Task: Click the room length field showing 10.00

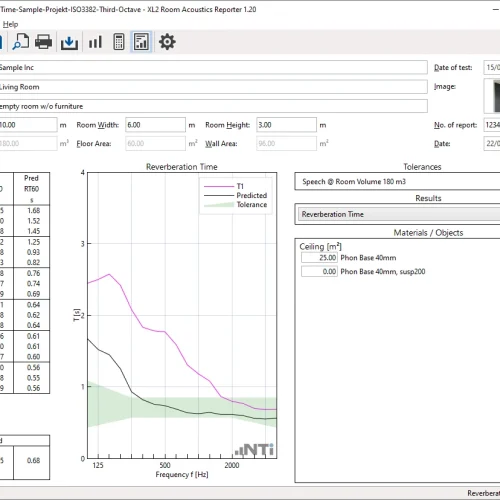Action: [x=28, y=125]
